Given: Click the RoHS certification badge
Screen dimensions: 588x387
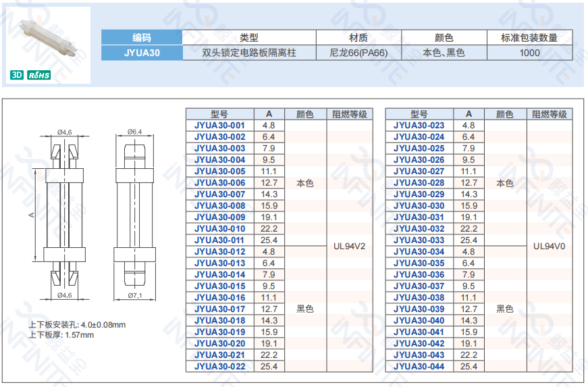Looking at the screenshot, I should [x=38, y=76].
